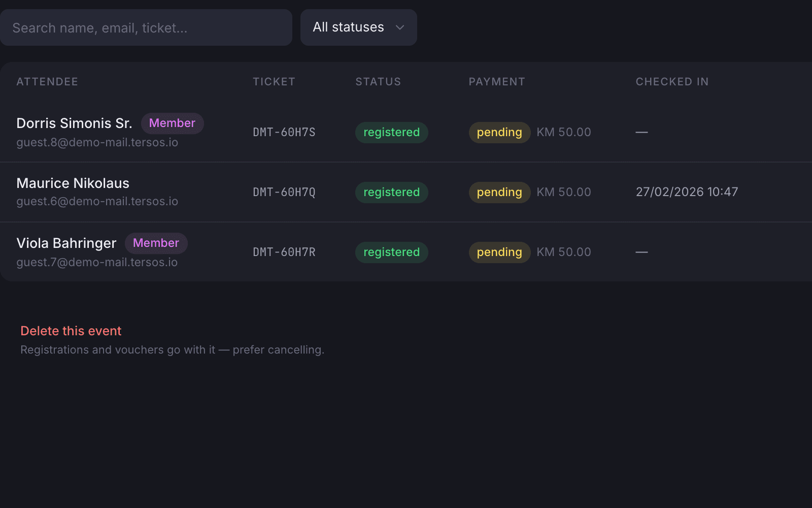Click the ATTENDEE column header

click(47, 81)
